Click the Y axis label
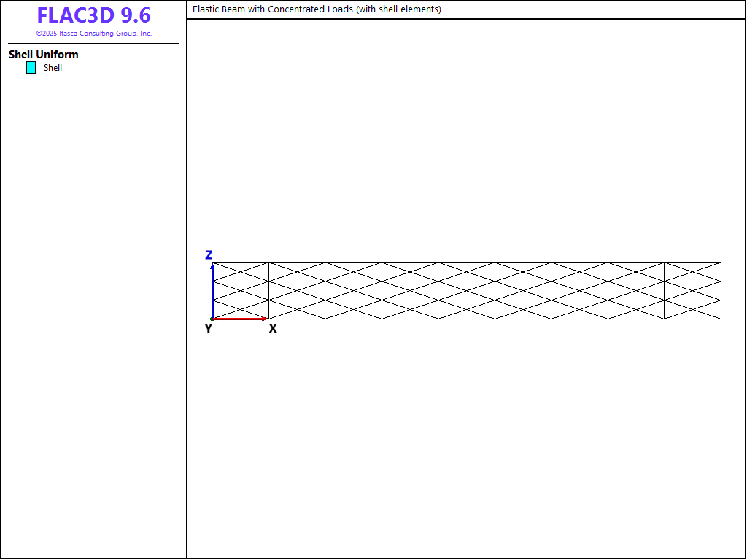The height and width of the screenshot is (560, 747). (x=209, y=329)
